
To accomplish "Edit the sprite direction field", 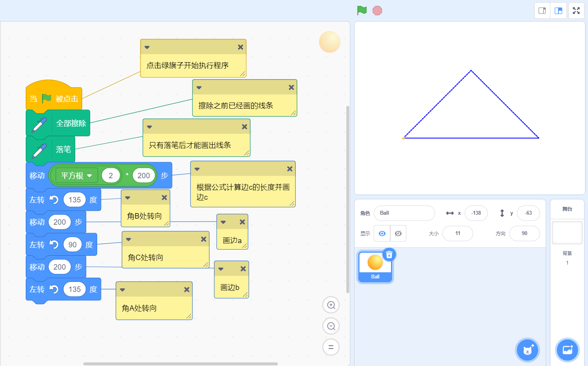I will point(525,234).
